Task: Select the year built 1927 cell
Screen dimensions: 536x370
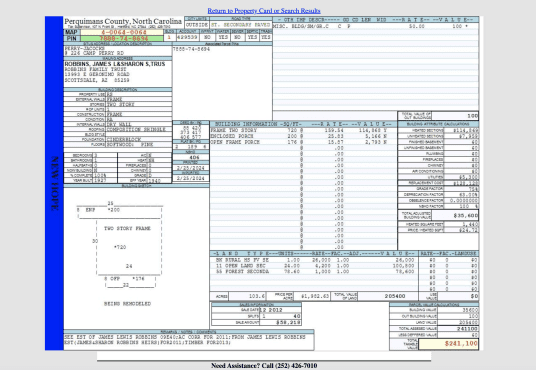Action: [x=100, y=181]
